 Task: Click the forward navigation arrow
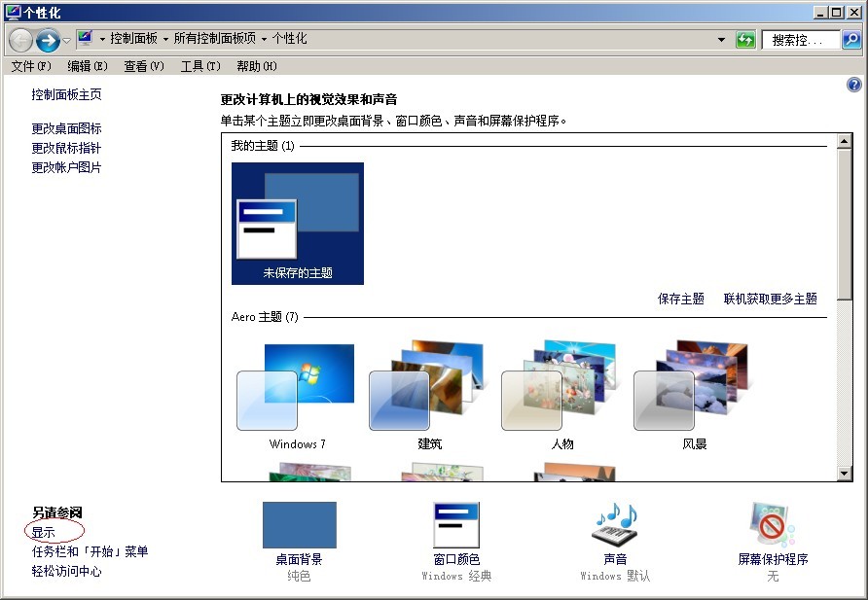coord(48,40)
